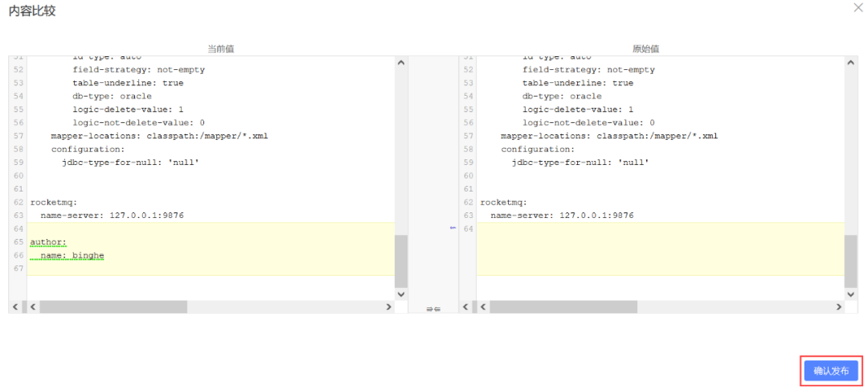This screenshot has height=387, width=868.
Task: Click 'name-server: 127.0.0.1:9876' in 当前值 pane
Action: point(112,216)
